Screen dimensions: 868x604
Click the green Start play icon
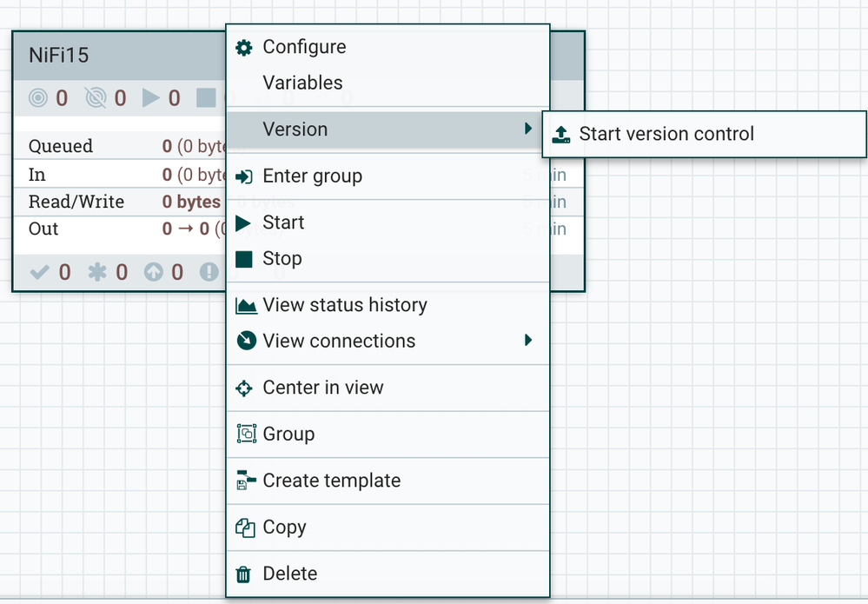tap(244, 222)
